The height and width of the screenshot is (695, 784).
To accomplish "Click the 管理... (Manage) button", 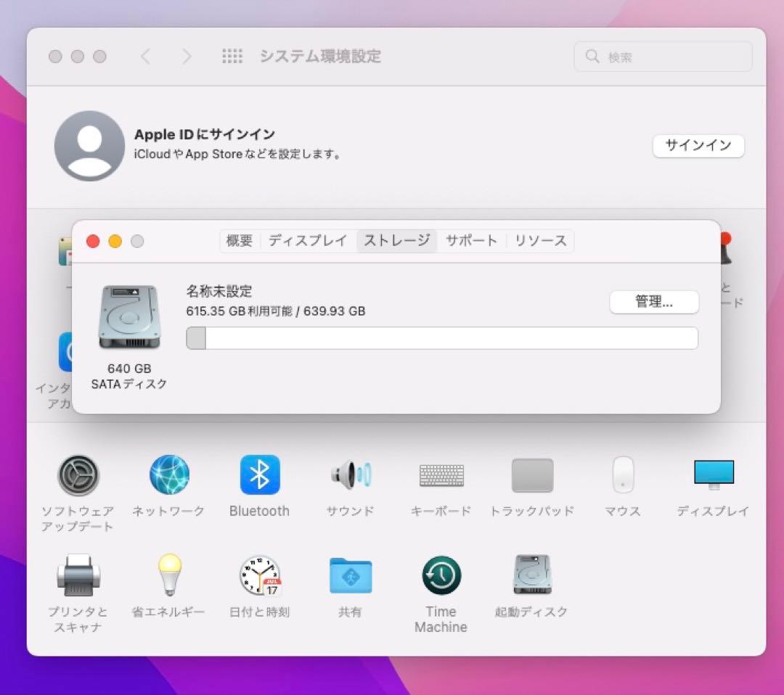I will 653,302.
